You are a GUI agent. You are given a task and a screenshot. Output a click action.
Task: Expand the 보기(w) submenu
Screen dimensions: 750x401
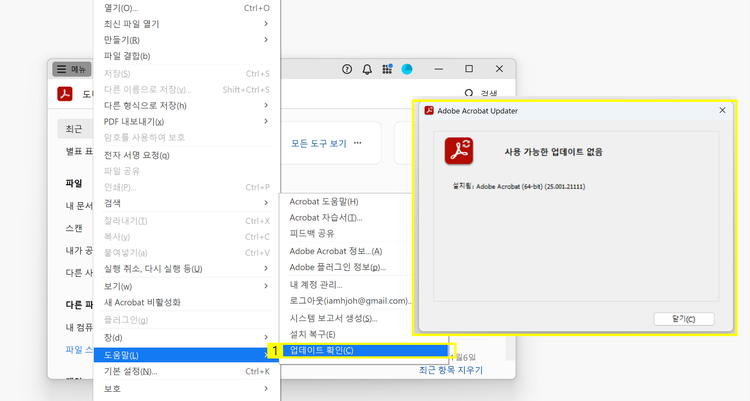187,286
